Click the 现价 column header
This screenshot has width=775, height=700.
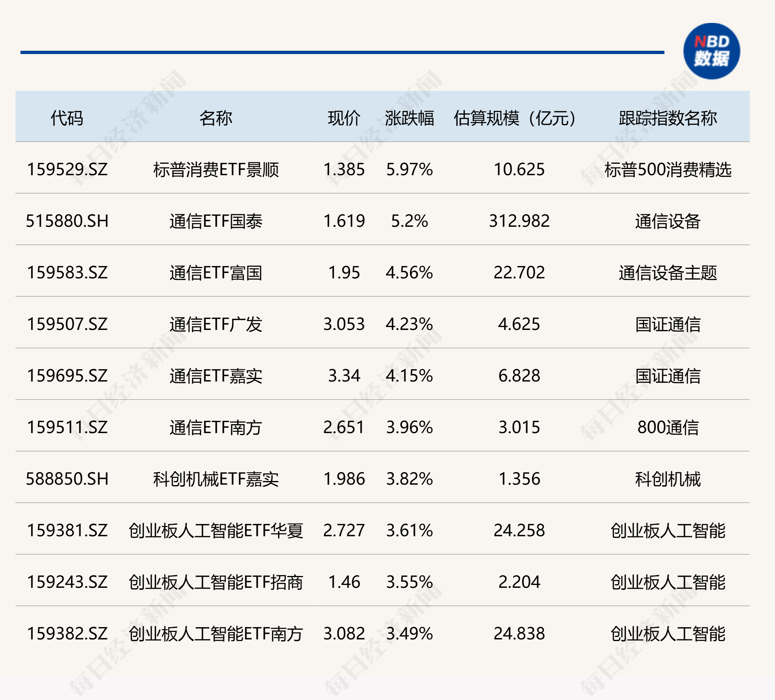pyautogui.click(x=344, y=118)
